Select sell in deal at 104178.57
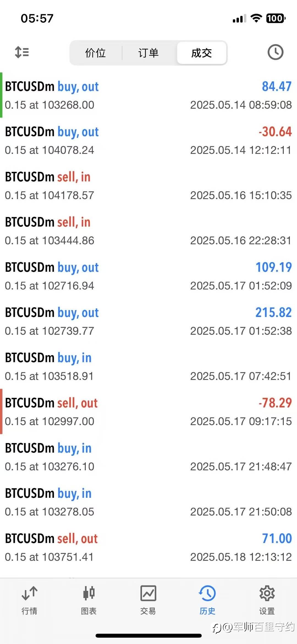The width and height of the screenshot is (297, 644). pyautogui.click(x=148, y=185)
